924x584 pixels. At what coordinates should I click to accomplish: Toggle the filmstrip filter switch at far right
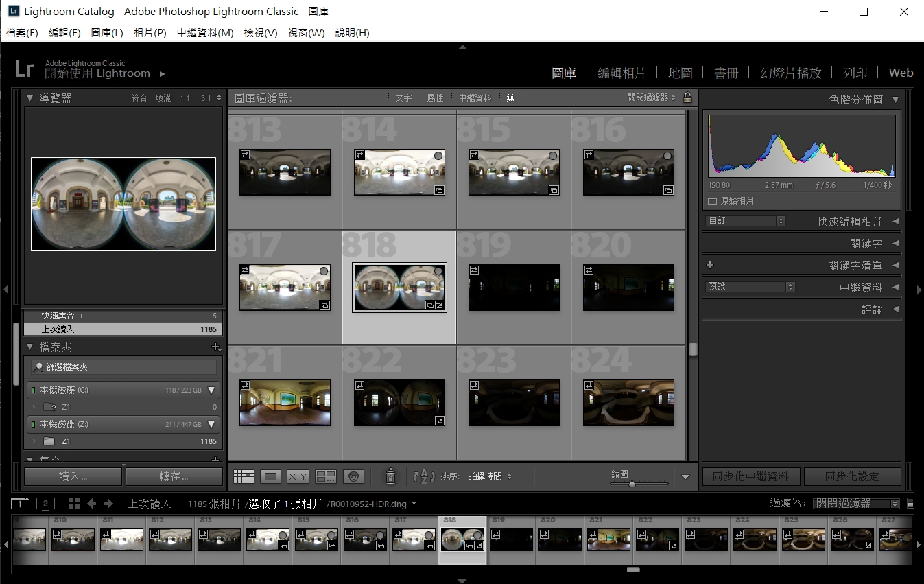pyautogui.click(x=910, y=504)
